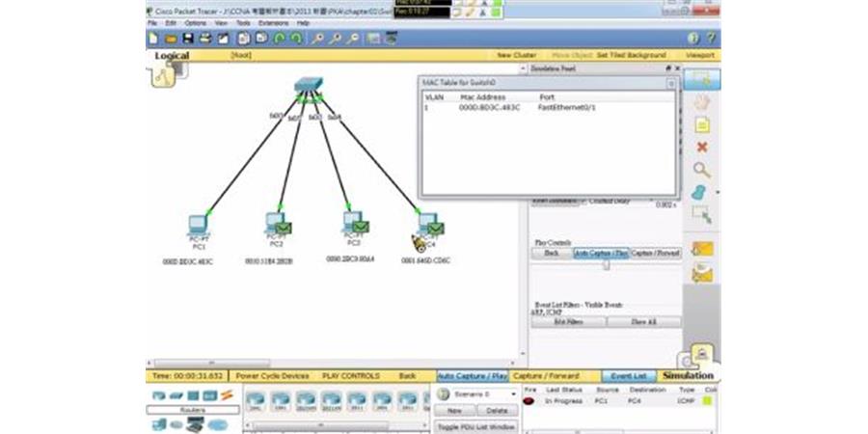Pick the Move Layout hand tool
868x434 pixels.
701,101
